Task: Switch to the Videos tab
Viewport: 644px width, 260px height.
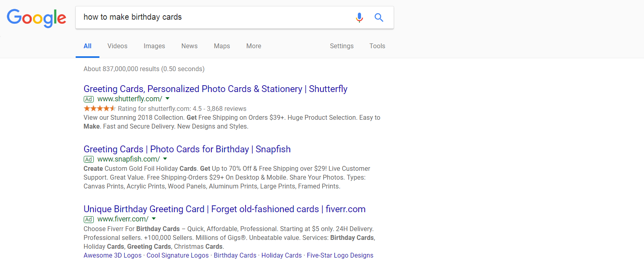Action: [117, 46]
